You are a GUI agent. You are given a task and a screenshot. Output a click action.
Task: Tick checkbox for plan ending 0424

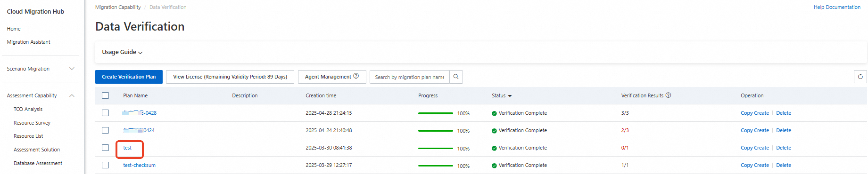[x=105, y=130]
